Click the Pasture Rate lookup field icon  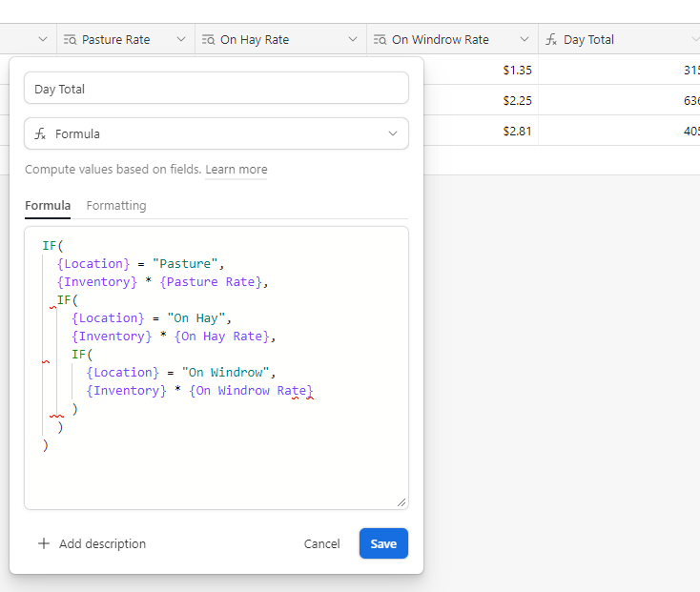70,40
